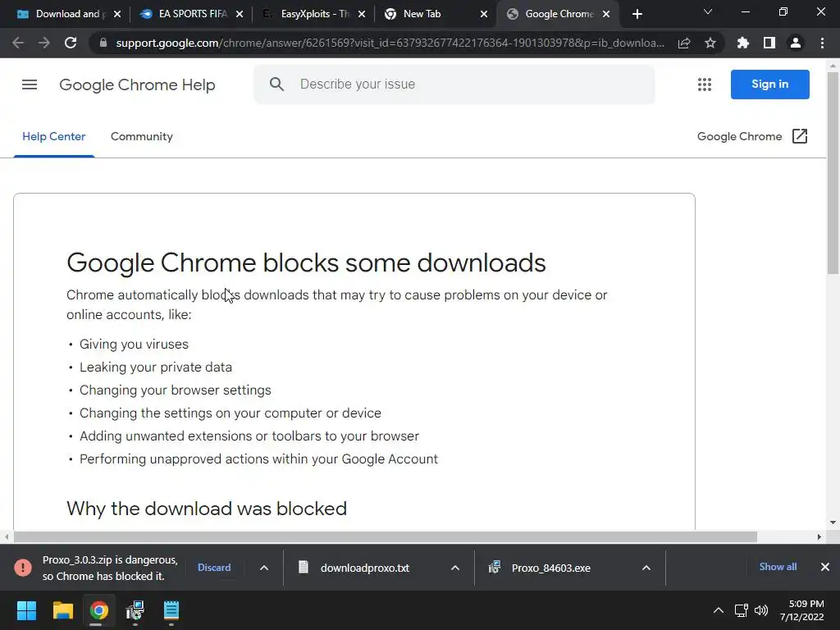Open the external link icon beside Google Chrome

799,136
